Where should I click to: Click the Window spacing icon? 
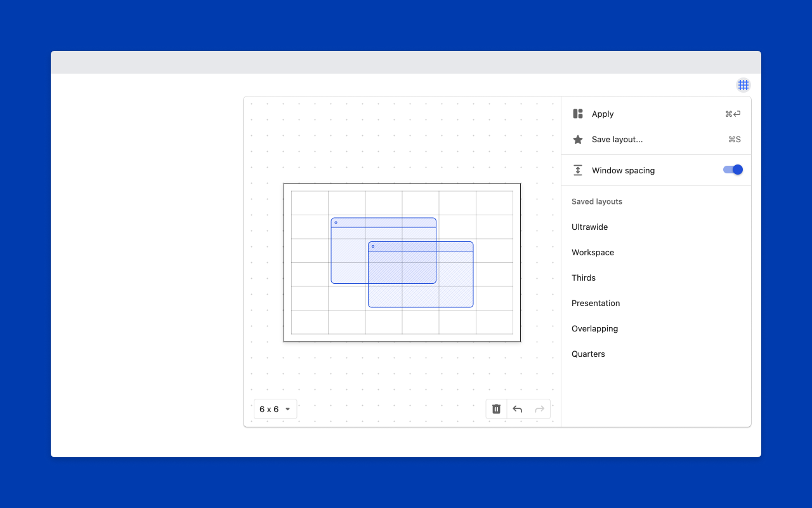click(578, 170)
